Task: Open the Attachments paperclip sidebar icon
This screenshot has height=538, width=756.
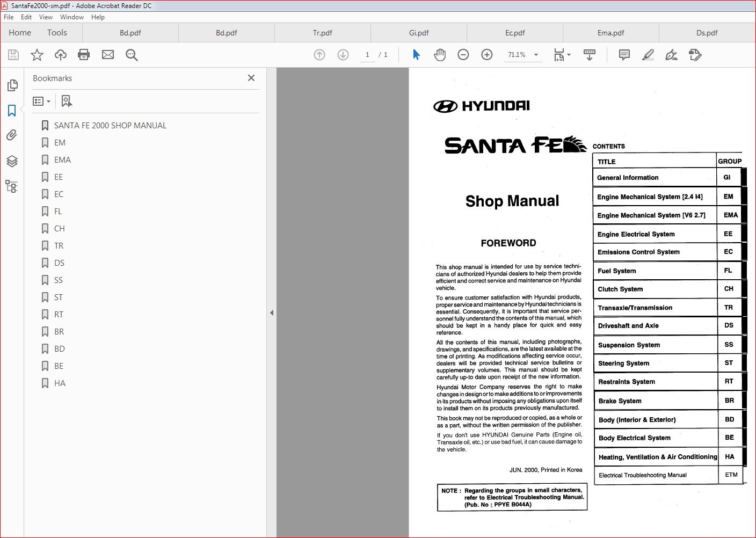Action: [12, 135]
